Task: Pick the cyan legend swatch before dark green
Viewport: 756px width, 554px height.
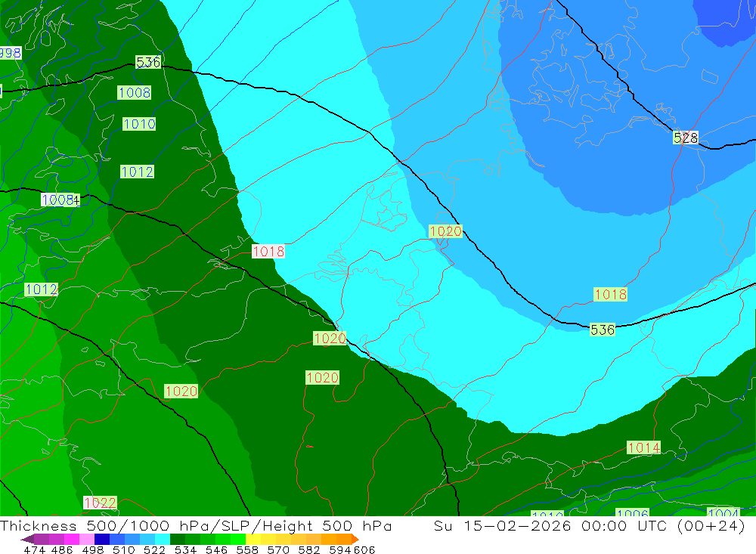Action: (163, 539)
